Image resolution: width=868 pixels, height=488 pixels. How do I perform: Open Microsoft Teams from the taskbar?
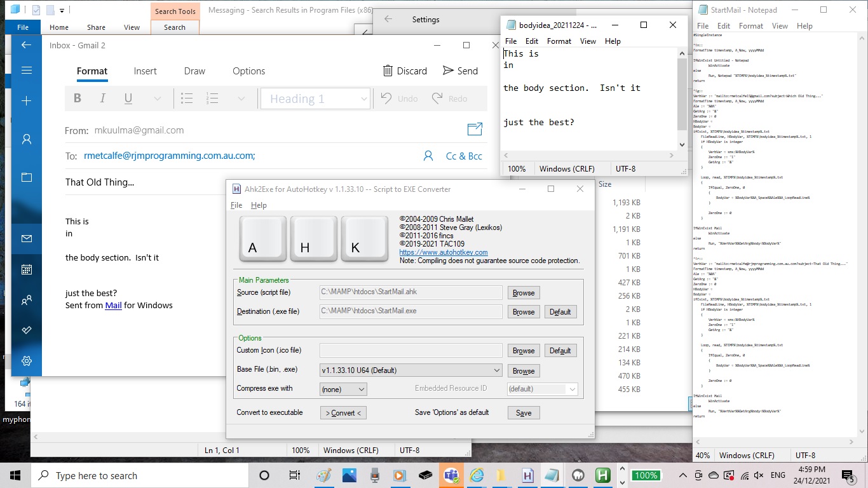click(x=451, y=475)
